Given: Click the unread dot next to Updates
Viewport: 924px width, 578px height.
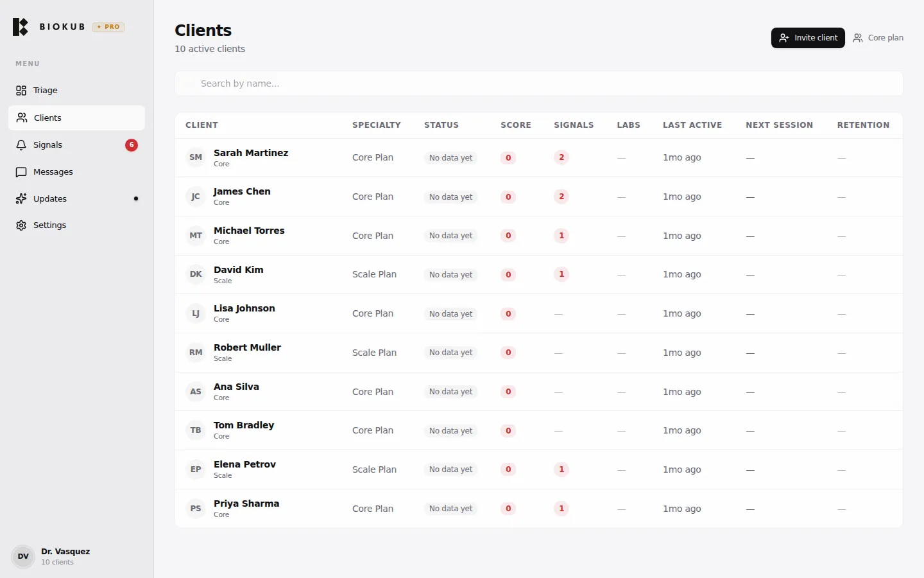Looking at the screenshot, I should [136, 199].
